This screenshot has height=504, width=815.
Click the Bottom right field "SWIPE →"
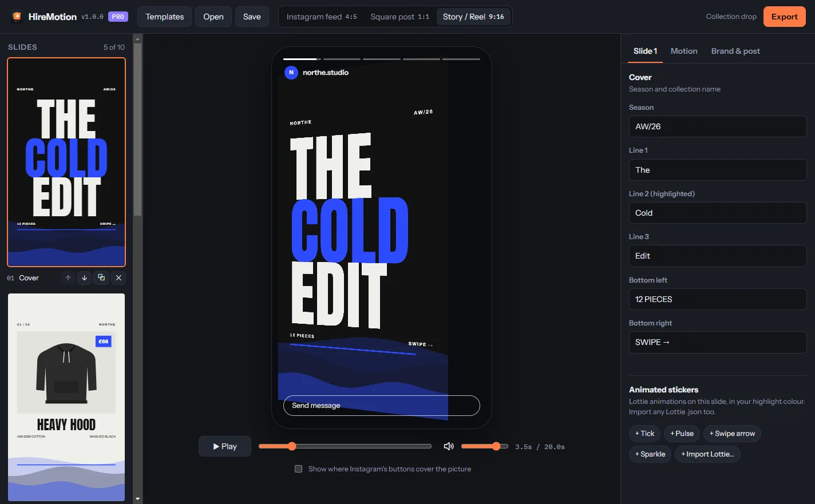718,342
